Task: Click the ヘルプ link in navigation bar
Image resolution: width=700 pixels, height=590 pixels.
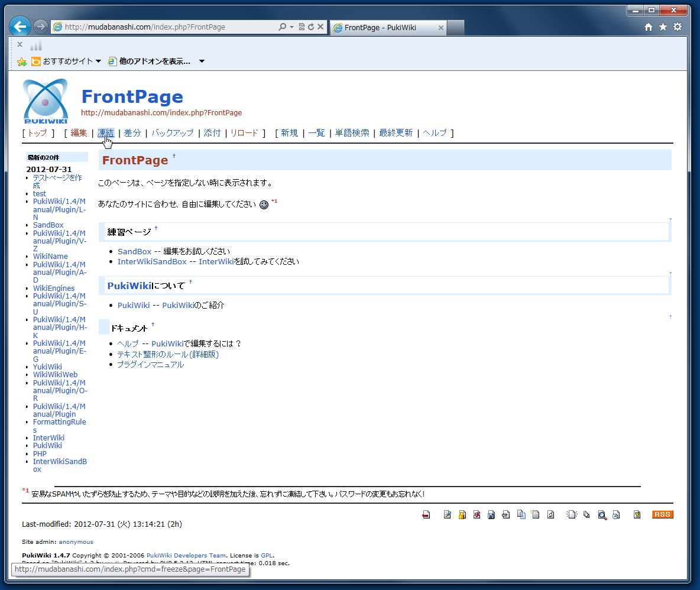Action: pos(435,132)
